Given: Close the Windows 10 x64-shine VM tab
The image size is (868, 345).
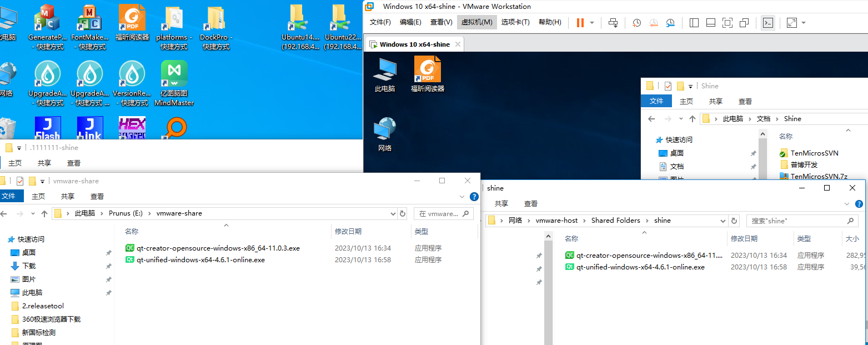Looking at the screenshot, I should (x=458, y=44).
